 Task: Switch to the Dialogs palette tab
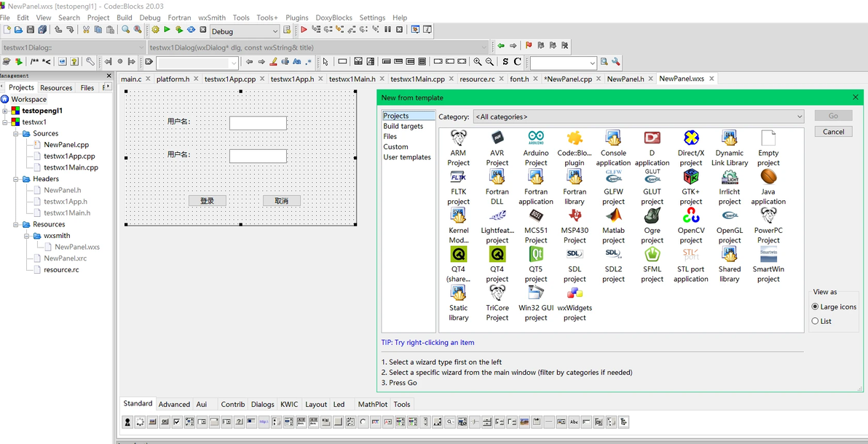coord(262,405)
